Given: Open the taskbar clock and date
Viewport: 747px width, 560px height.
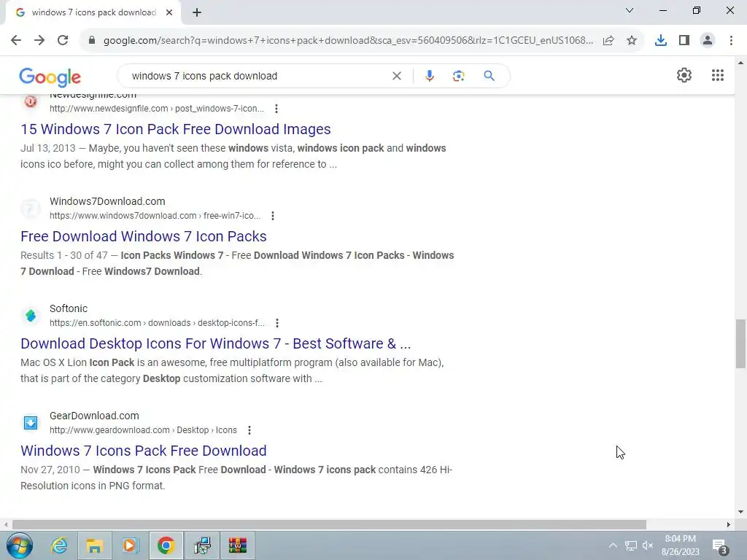Looking at the screenshot, I should coord(681,545).
